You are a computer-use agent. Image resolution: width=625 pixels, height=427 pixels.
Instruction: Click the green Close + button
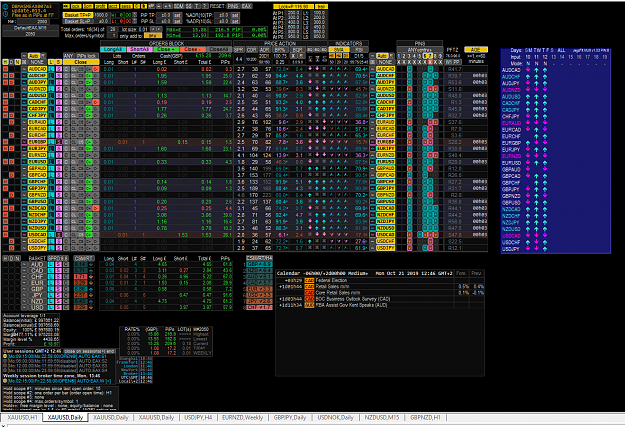(x=166, y=49)
